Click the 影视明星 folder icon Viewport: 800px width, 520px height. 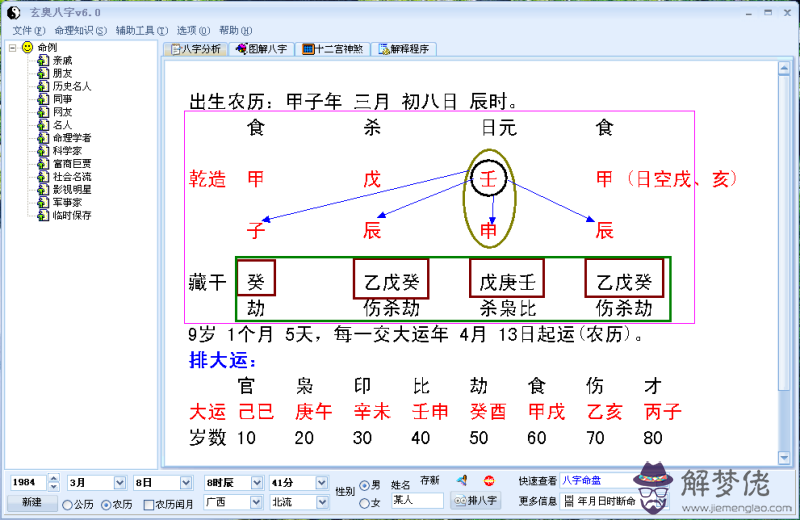43,189
